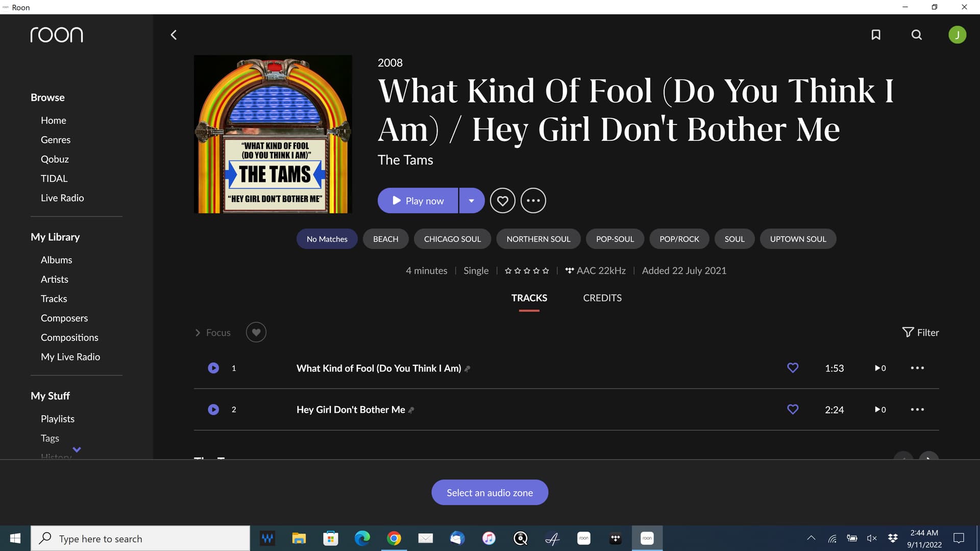Screen dimensions: 980x551
Task: Select the POP/ROCK genre tag
Action: click(x=679, y=239)
